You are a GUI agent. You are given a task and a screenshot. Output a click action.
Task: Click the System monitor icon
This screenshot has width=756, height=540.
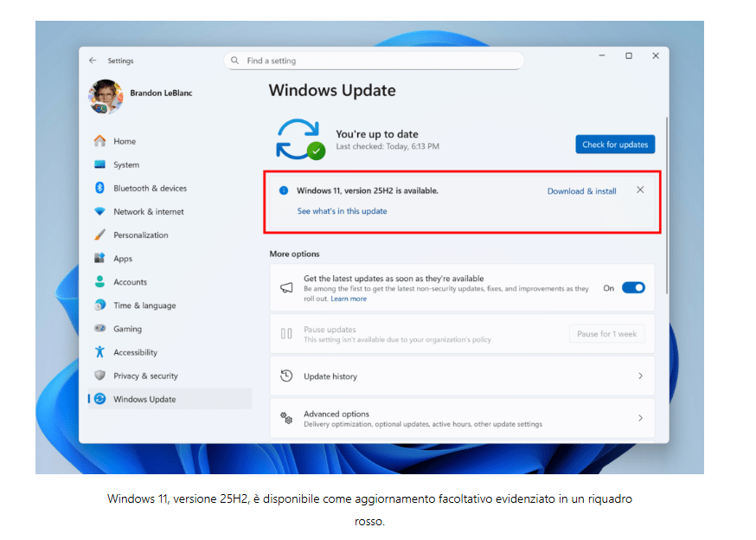tap(99, 164)
